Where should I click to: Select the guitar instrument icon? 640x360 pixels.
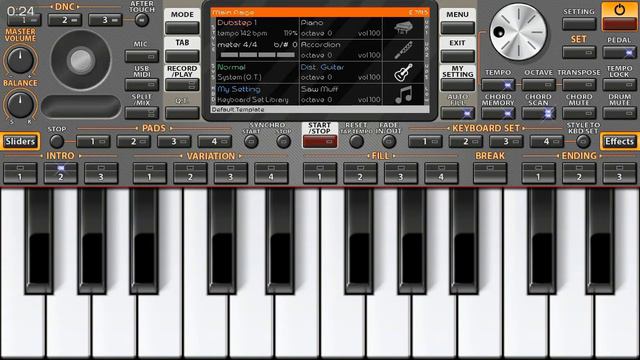pyautogui.click(x=403, y=72)
